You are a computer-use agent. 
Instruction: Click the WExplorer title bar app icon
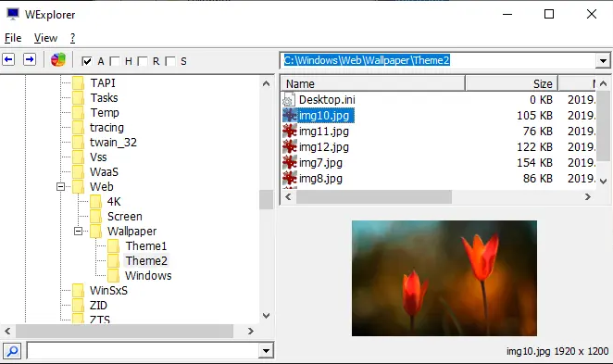tap(13, 14)
